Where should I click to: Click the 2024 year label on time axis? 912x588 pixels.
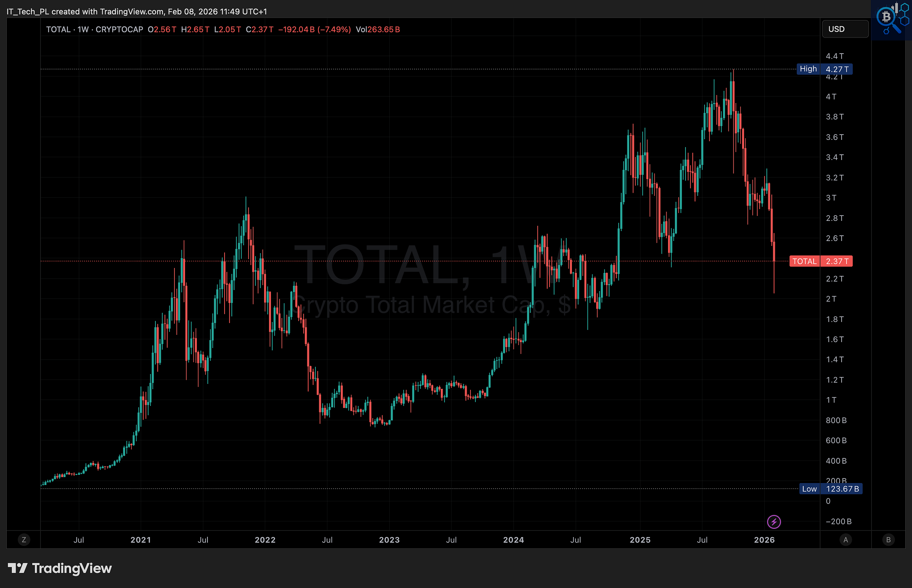(x=513, y=540)
